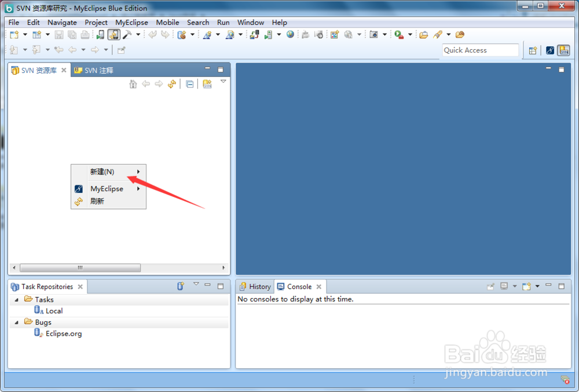Open the MyEclipse menu in menu bar

click(x=131, y=23)
